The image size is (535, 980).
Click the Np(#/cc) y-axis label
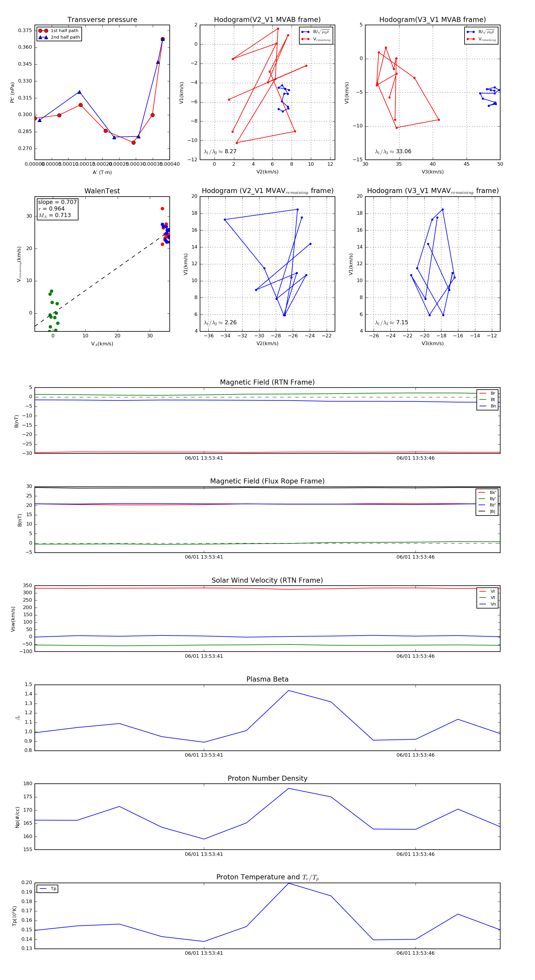[17, 817]
